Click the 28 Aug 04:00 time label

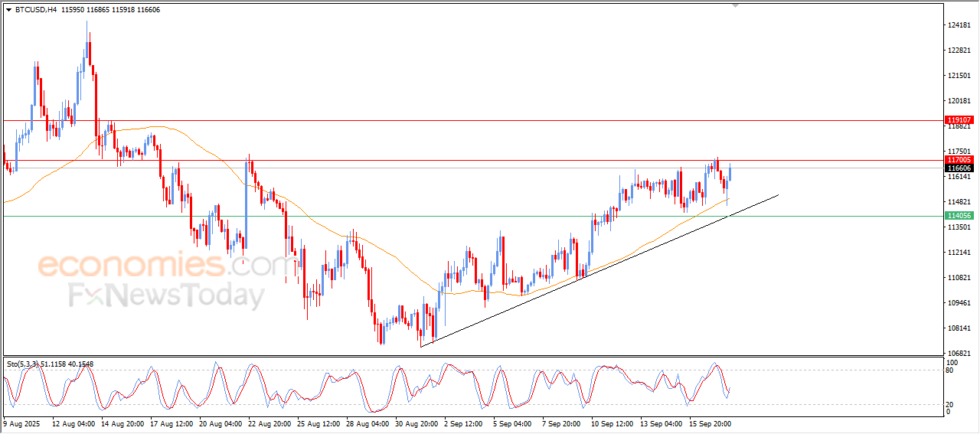[x=367, y=423]
